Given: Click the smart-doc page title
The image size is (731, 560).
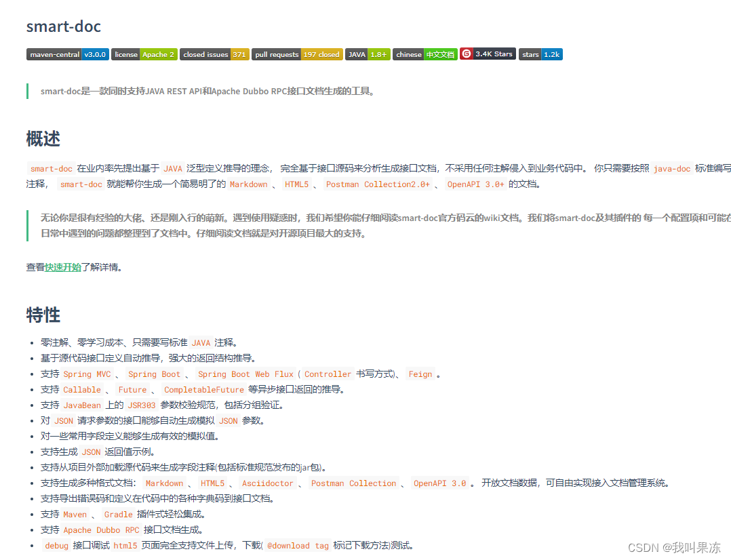Looking at the screenshot, I should tap(64, 26).
